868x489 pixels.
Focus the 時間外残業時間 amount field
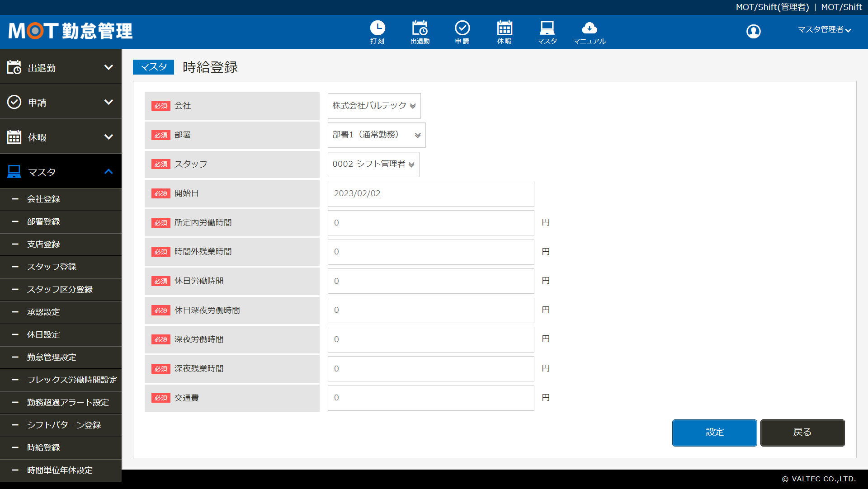point(431,252)
